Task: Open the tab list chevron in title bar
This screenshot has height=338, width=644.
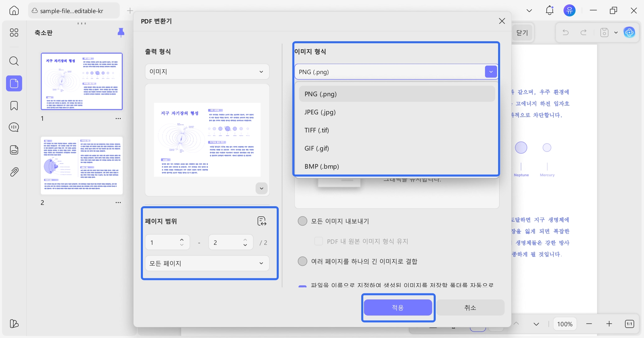Action: click(x=529, y=11)
